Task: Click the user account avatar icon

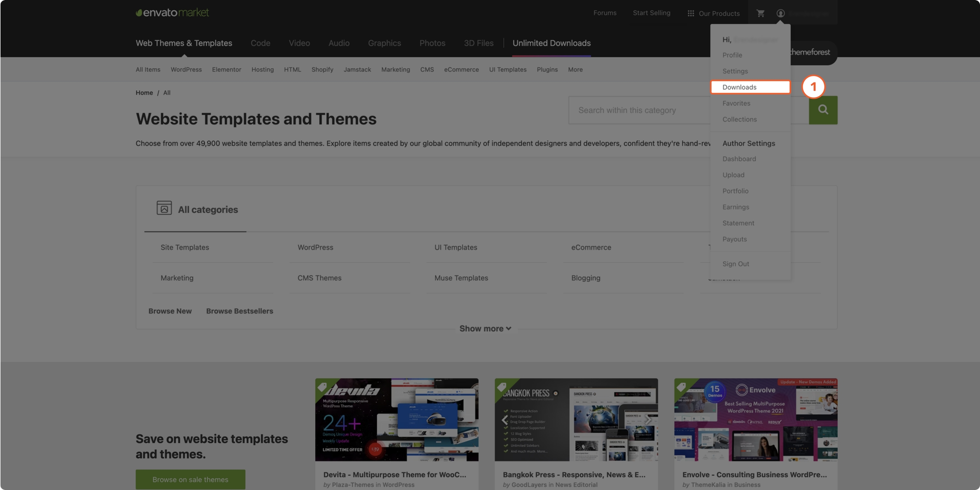Action: click(x=781, y=13)
